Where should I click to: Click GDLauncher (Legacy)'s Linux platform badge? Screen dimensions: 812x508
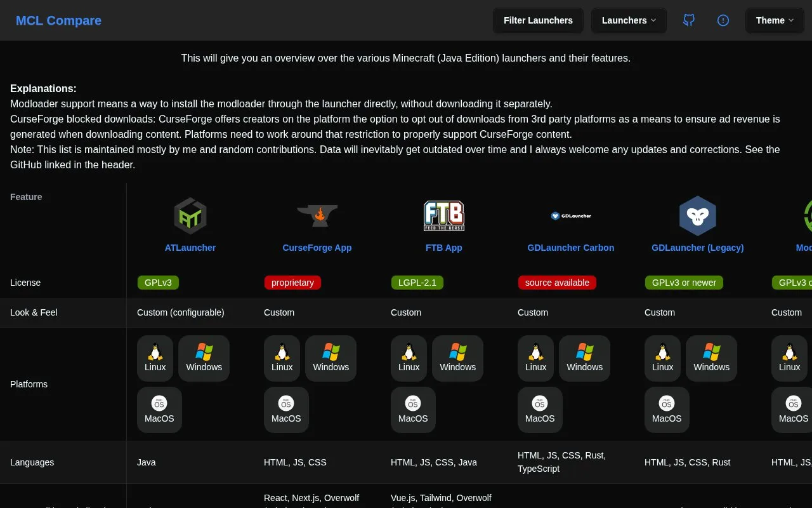click(x=663, y=358)
